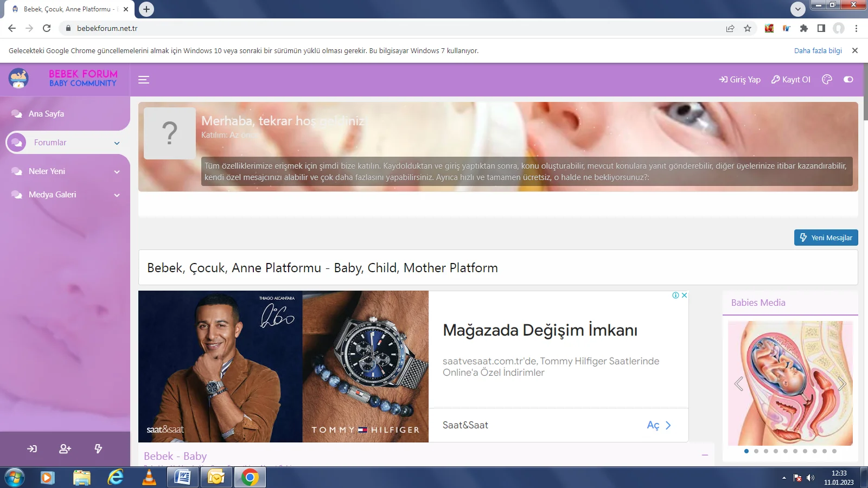The image size is (868, 488).
Task: Click the share page icon in address bar
Action: coord(730,28)
